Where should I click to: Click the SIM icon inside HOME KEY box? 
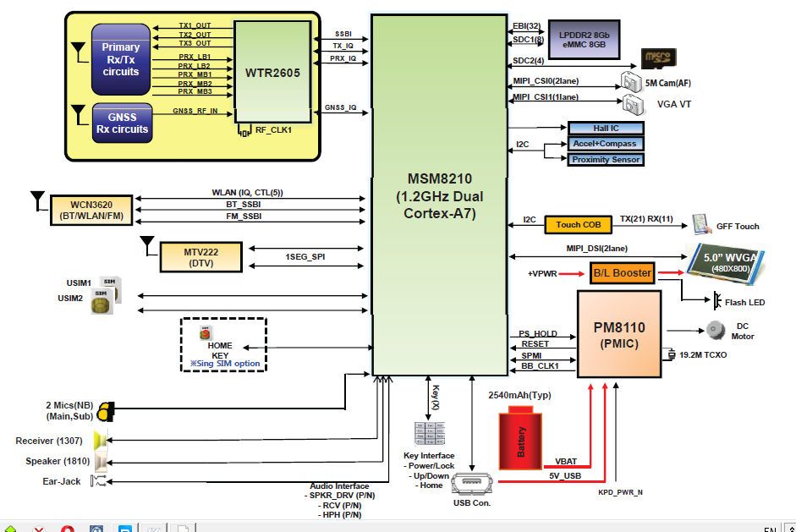click(206, 332)
